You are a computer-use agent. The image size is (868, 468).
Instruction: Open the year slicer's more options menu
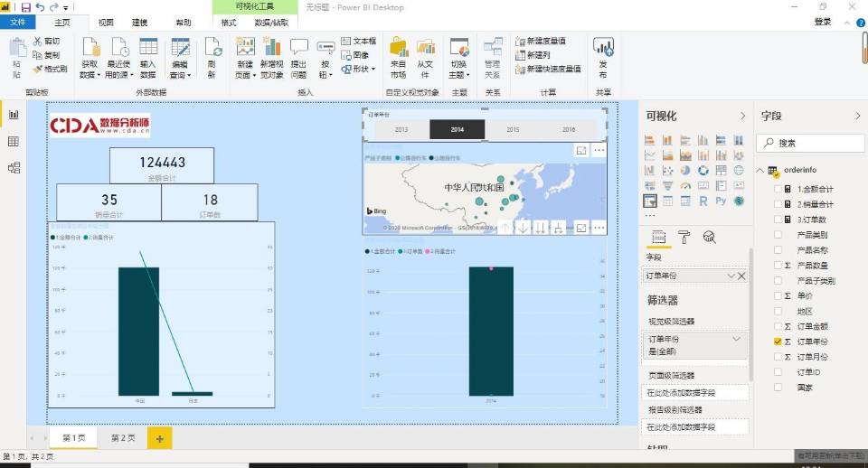(599, 150)
